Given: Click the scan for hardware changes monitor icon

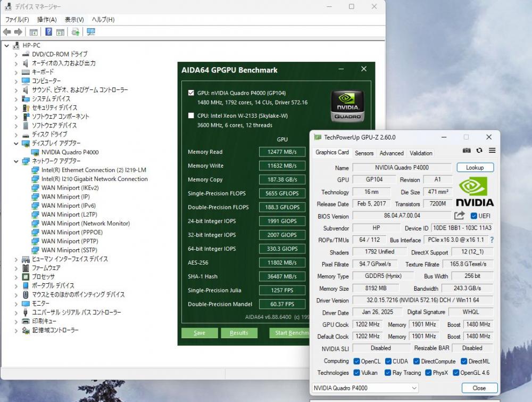Looking at the screenshot, I should pyautogui.click(x=90, y=32).
